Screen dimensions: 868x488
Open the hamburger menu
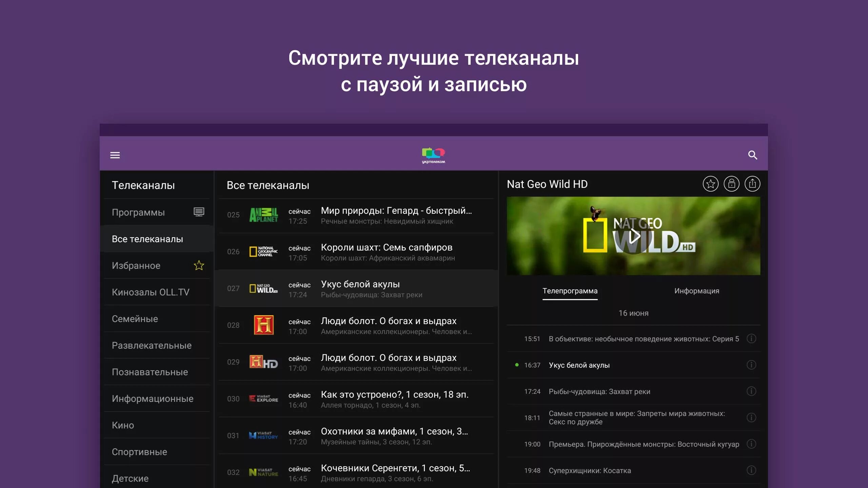(x=115, y=155)
